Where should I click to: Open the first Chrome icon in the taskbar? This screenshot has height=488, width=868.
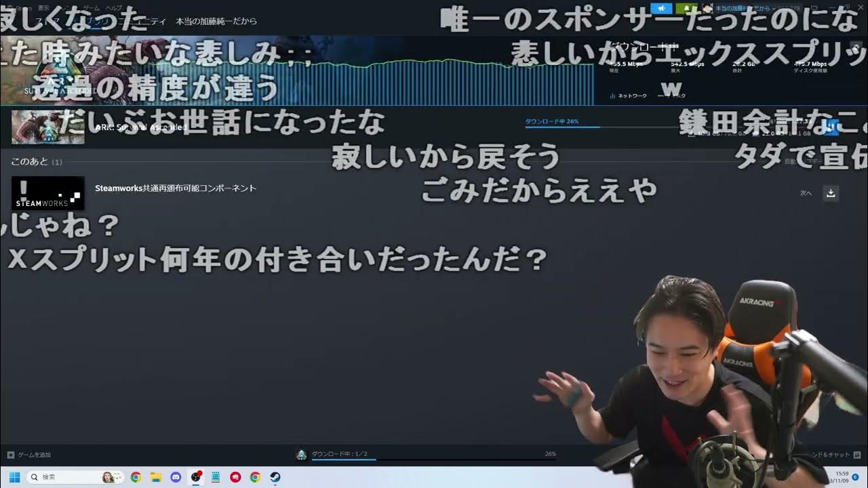pyautogui.click(x=136, y=477)
